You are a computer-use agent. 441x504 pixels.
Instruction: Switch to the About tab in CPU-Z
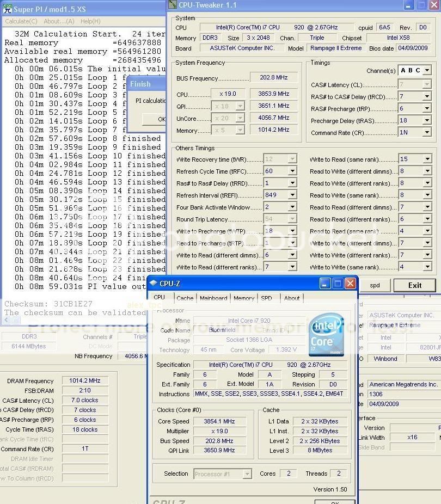pyautogui.click(x=291, y=298)
